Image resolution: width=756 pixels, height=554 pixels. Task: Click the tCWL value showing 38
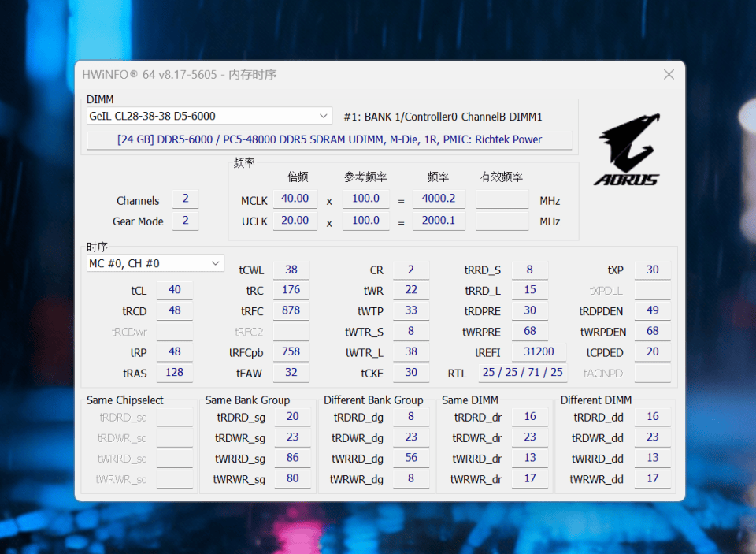(291, 270)
